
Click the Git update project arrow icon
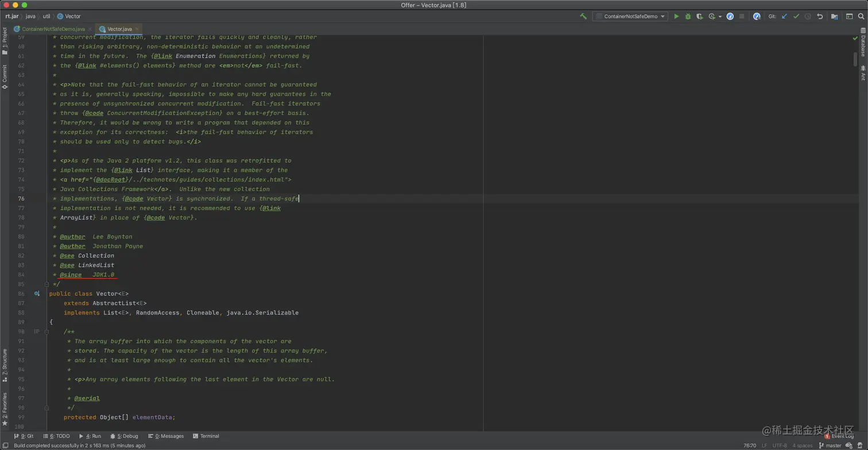[784, 17]
